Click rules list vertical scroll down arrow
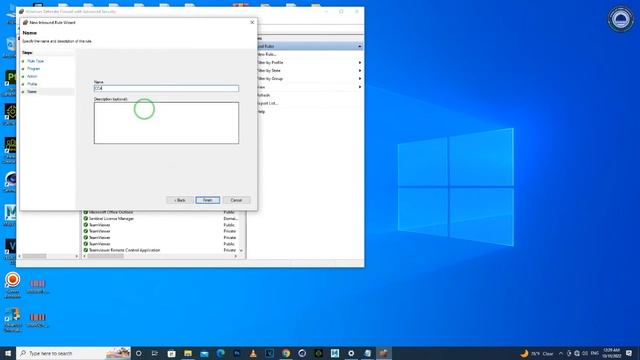This screenshot has width=640, height=360. (241, 250)
